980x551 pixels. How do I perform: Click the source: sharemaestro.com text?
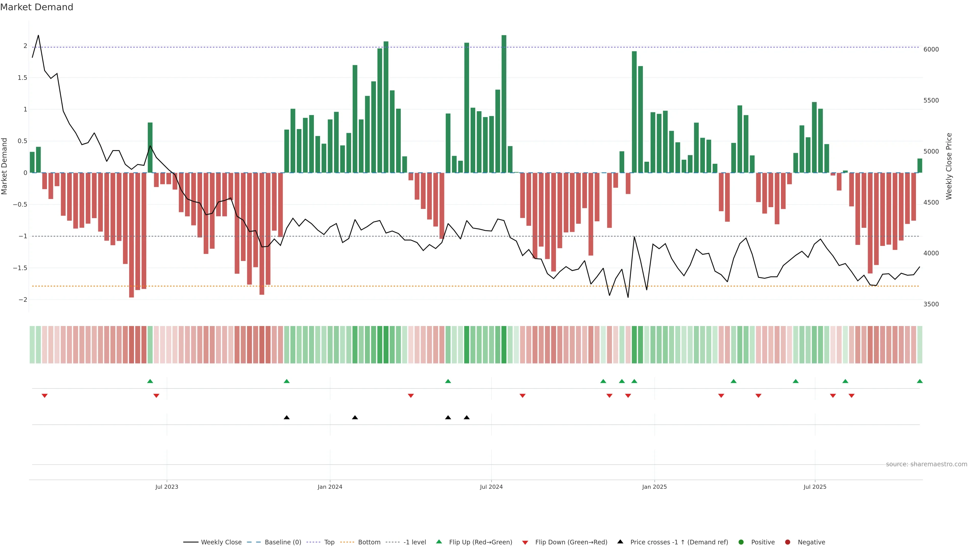pyautogui.click(x=926, y=464)
